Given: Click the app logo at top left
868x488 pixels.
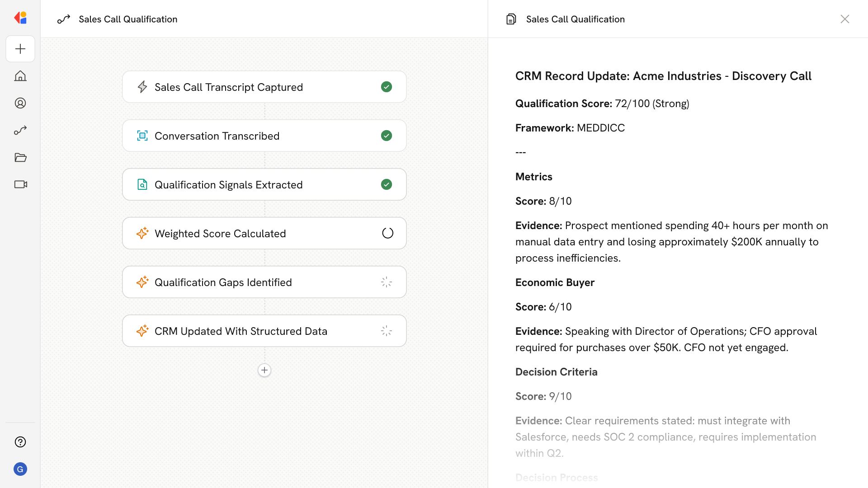Looking at the screenshot, I should click(x=20, y=18).
